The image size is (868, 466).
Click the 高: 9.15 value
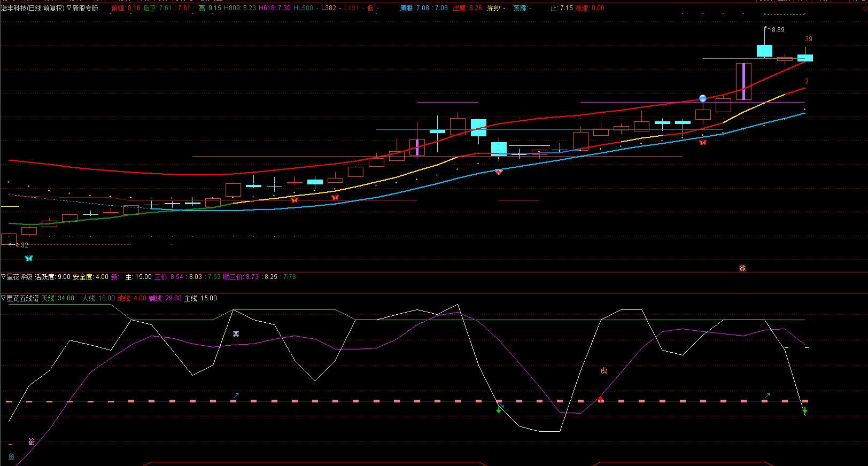pyautogui.click(x=210, y=8)
